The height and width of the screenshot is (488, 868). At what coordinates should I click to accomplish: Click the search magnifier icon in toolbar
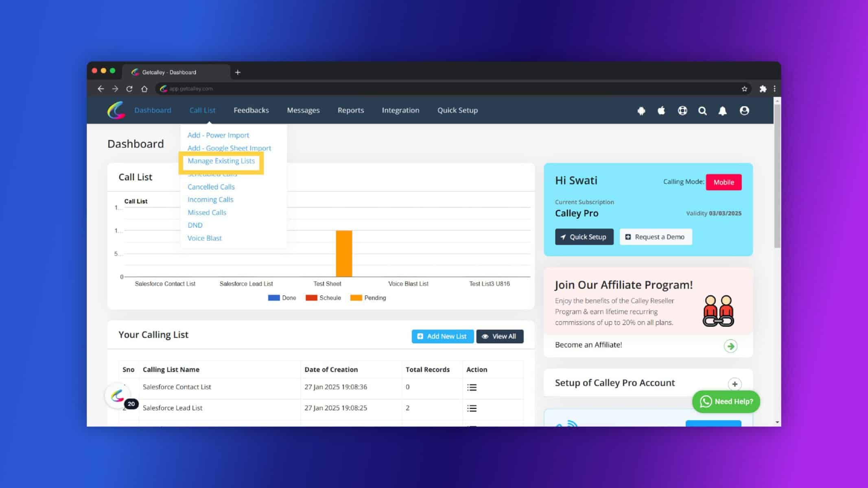click(702, 110)
